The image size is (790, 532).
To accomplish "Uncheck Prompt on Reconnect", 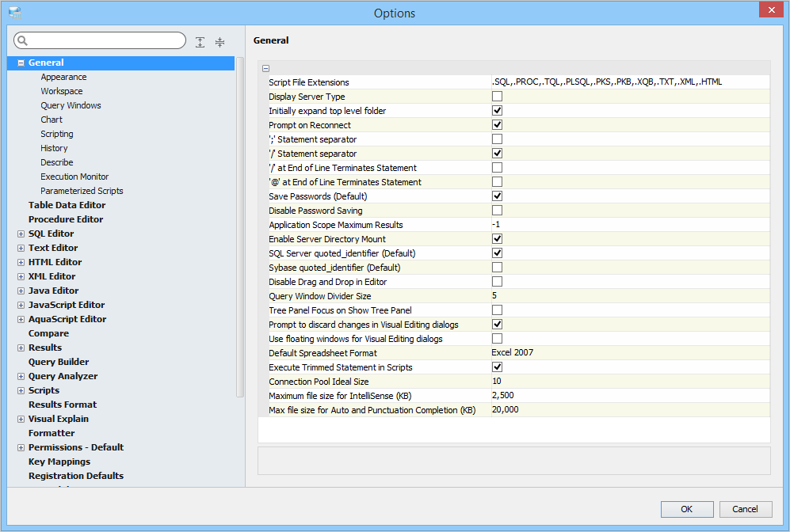I will (497, 125).
